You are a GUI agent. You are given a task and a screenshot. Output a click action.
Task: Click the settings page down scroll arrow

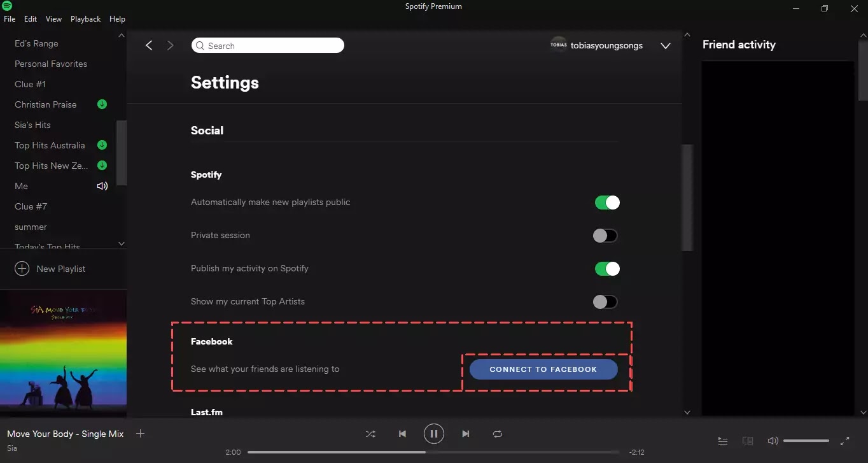click(687, 412)
